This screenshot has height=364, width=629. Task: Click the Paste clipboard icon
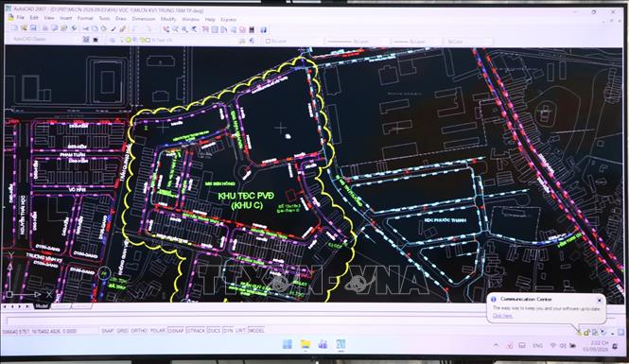click(104, 29)
